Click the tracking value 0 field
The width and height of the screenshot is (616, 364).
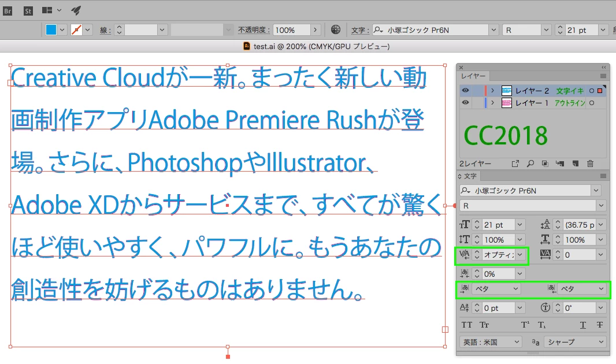coord(580,255)
